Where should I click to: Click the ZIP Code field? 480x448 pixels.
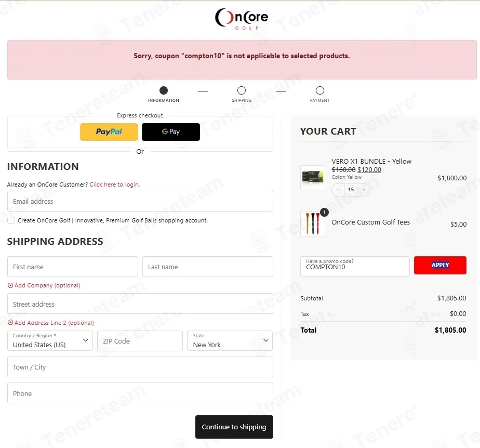click(140, 341)
